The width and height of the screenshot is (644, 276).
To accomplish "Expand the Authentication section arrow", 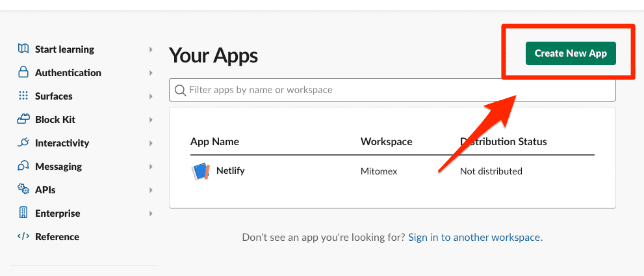I will [x=151, y=73].
